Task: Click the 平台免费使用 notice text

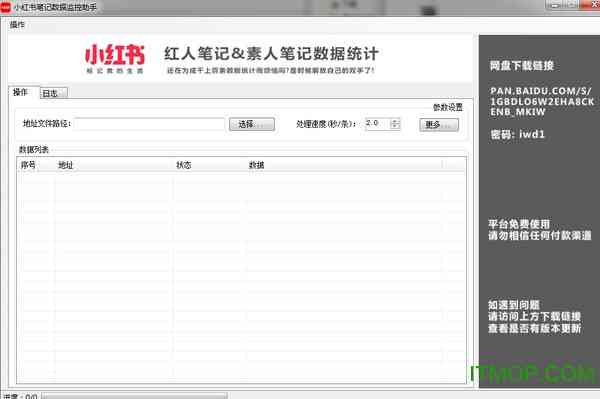Action: (519, 224)
